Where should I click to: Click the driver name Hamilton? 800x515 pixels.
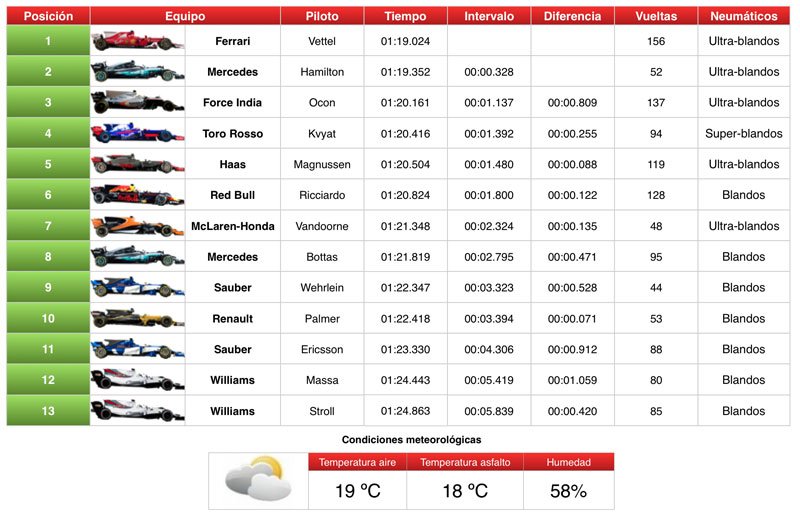(x=322, y=72)
